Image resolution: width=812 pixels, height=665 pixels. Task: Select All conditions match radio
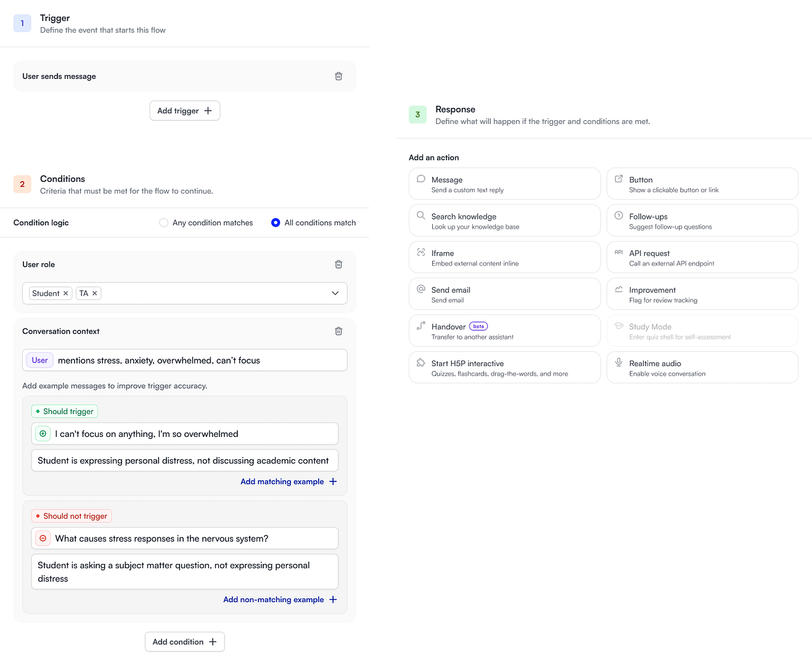(x=276, y=222)
